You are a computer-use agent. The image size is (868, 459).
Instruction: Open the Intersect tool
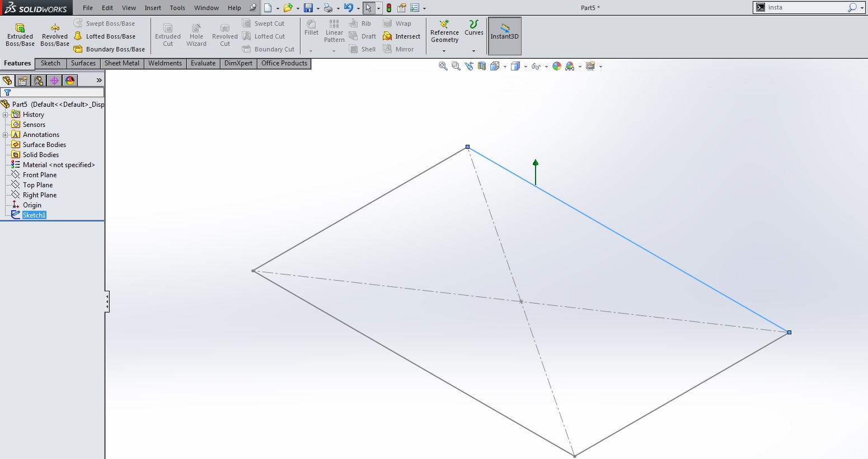tap(402, 36)
